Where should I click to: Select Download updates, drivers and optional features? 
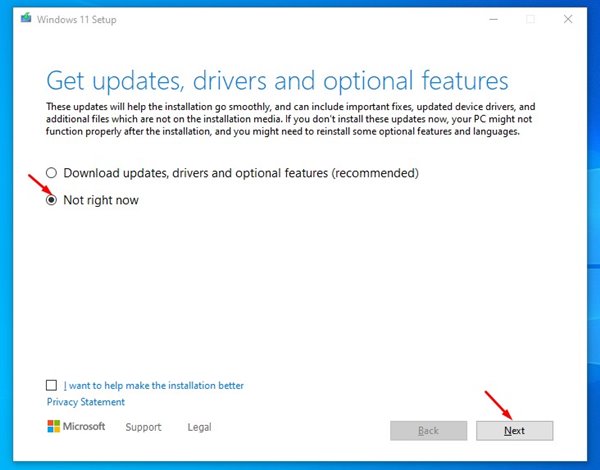51,173
